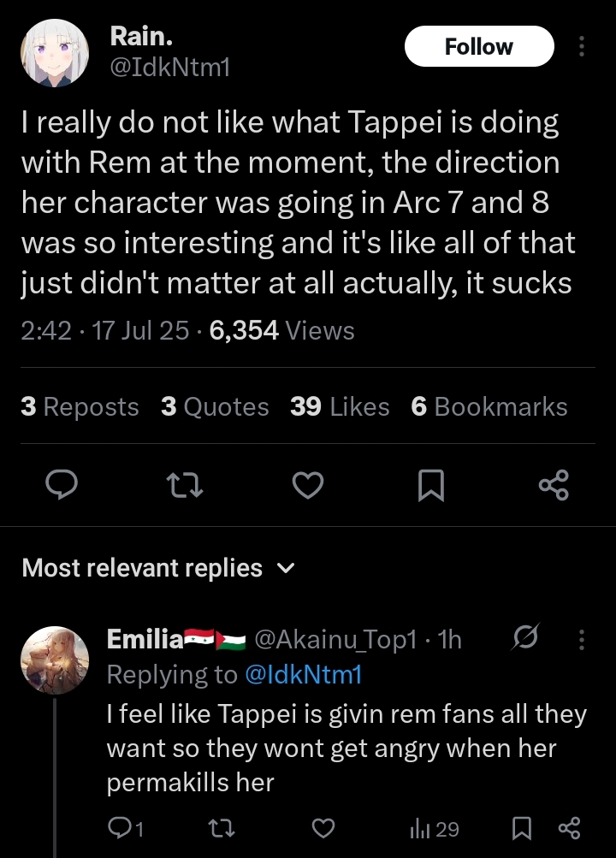Open Rain's profile picture
This screenshot has height=858, width=616.
(55, 53)
